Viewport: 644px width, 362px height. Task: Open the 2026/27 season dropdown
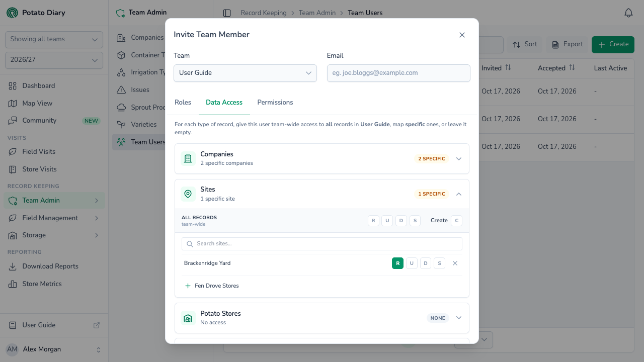[54, 60]
